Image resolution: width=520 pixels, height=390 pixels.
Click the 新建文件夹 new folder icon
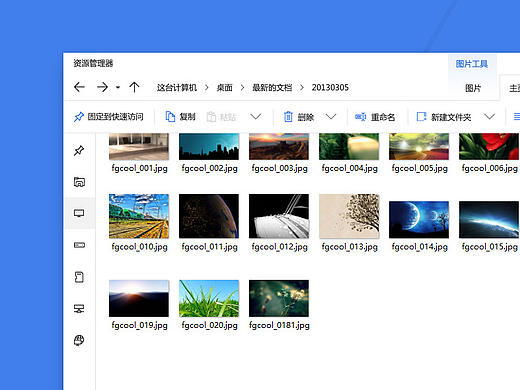click(x=422, y=117)
